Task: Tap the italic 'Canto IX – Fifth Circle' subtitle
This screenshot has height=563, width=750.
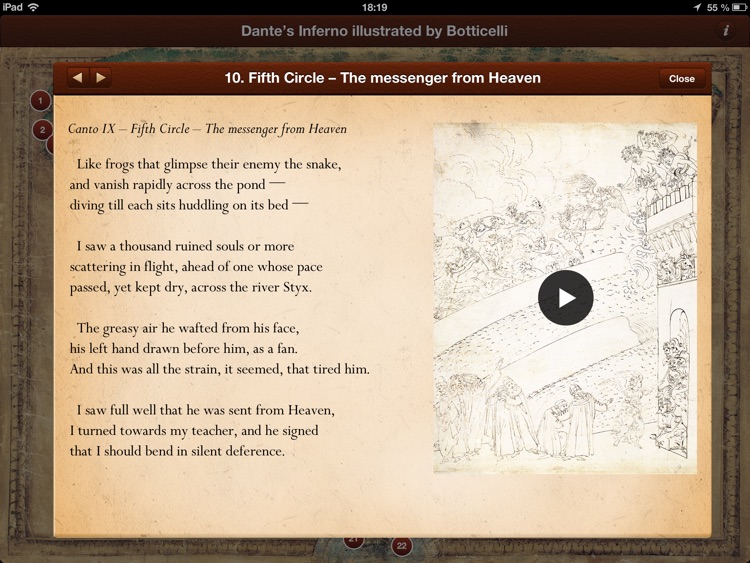Action: [207, 129]
